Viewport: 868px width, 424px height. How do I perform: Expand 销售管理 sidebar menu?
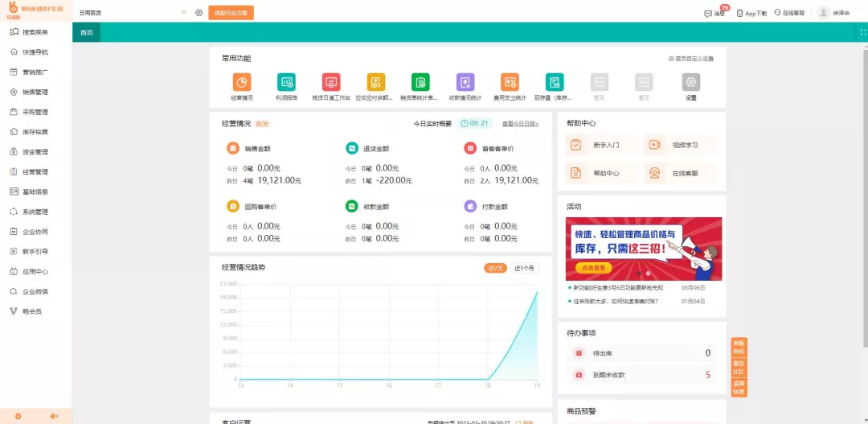36,92
